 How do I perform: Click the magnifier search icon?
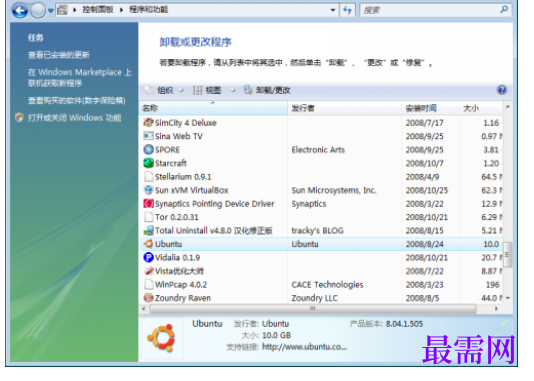click(504, 10)
